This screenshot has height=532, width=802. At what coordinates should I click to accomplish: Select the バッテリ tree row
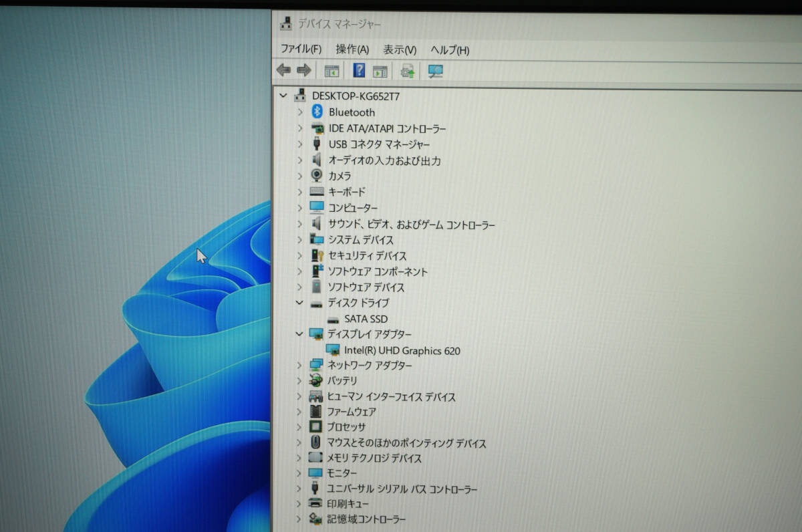click(342, 380)
